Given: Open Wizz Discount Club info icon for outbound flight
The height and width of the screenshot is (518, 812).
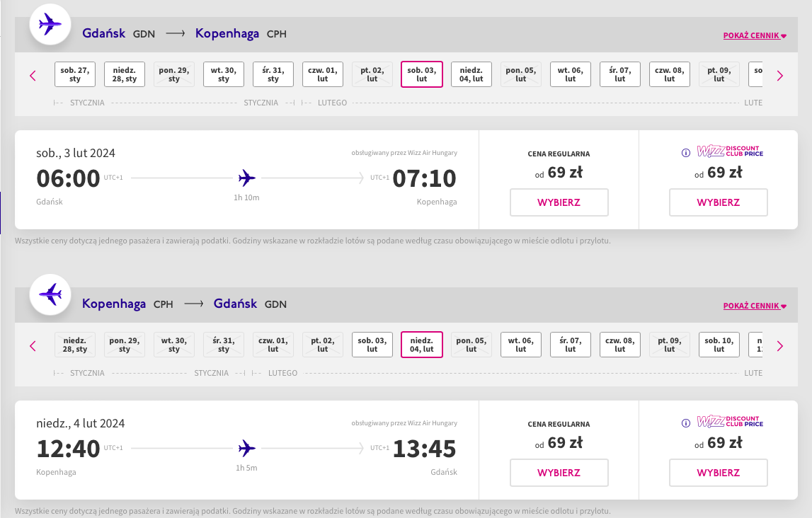Looking at the screenshot, I should click(686, 153).
